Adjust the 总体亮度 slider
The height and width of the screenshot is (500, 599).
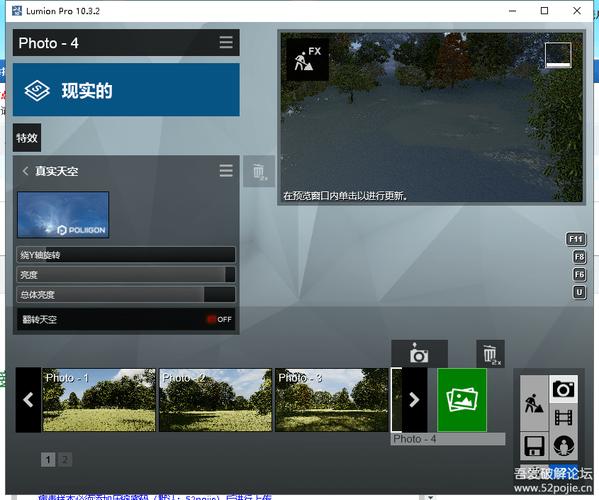(126, 294)
